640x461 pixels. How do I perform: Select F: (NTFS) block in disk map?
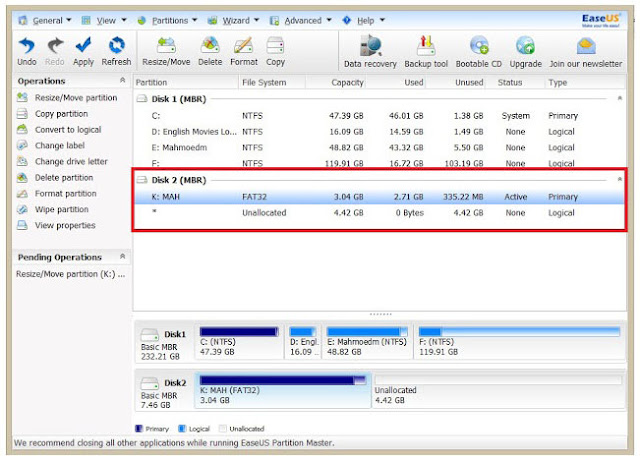tap(519, 342)
